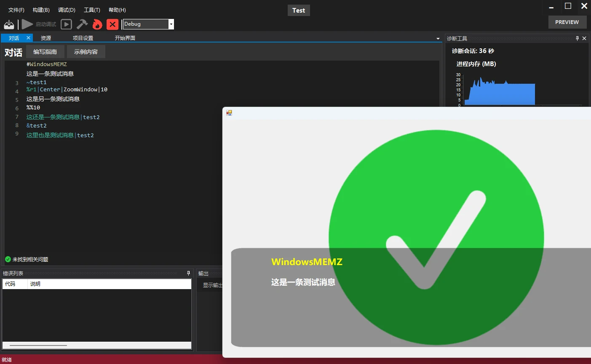Close the 诊断工具 panel
Screen dimensions: 591x364
tap(584, 38)
